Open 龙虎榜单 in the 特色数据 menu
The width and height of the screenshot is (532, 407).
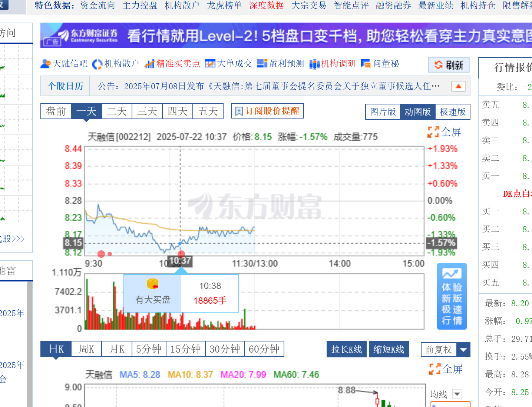click(224, 6)
